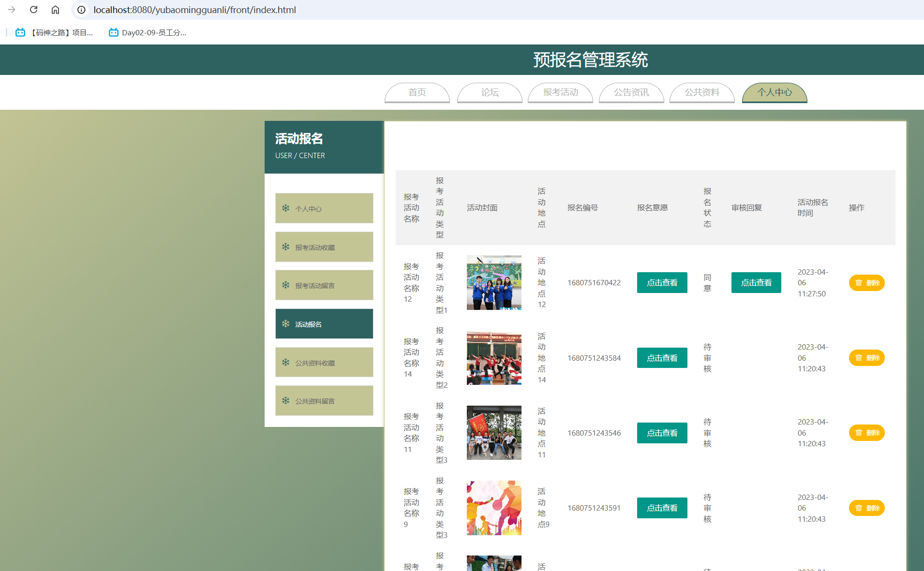
Task: Click the 操作 column header
Action: coord(856,208)
